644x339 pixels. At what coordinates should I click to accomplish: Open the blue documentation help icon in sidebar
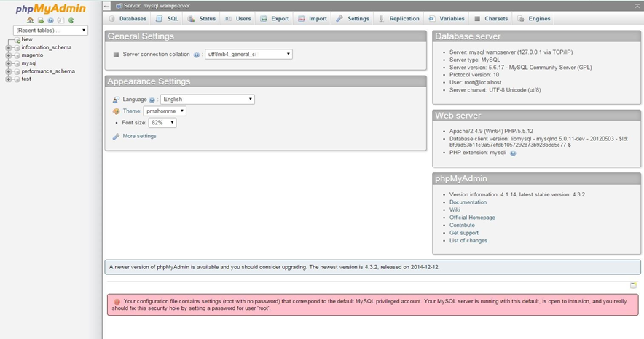coord(51,20)
